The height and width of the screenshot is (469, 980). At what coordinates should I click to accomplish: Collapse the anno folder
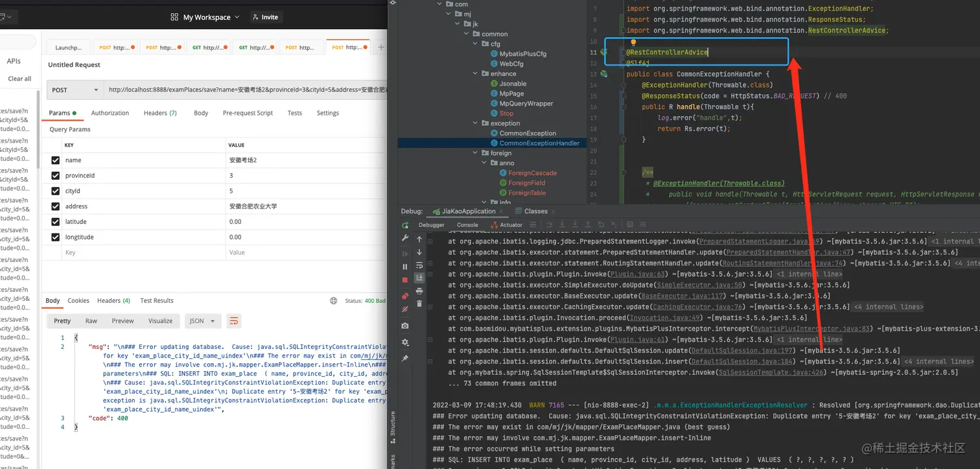[x=484, y=163]
